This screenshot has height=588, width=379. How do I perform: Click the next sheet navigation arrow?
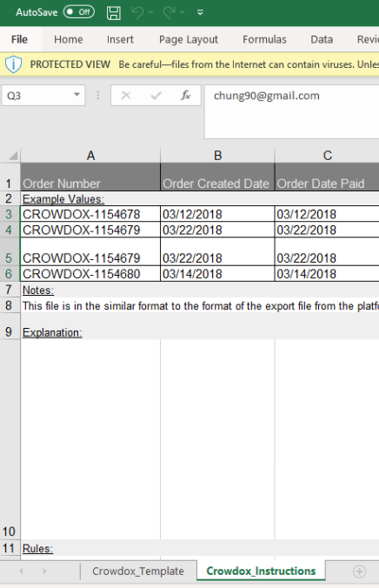44,571
